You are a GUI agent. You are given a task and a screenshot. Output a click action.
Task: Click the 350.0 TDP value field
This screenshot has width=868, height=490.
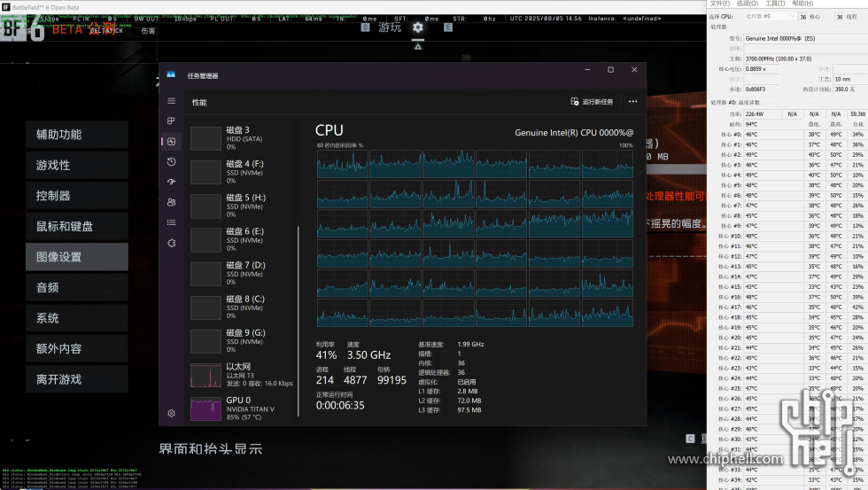[x=849, y=89]
